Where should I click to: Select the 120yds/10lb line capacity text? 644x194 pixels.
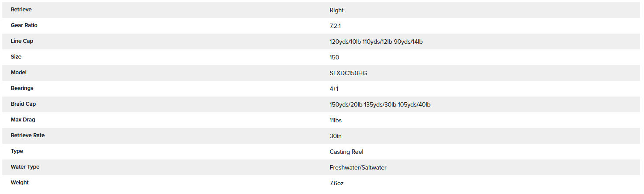coord(345,42)
